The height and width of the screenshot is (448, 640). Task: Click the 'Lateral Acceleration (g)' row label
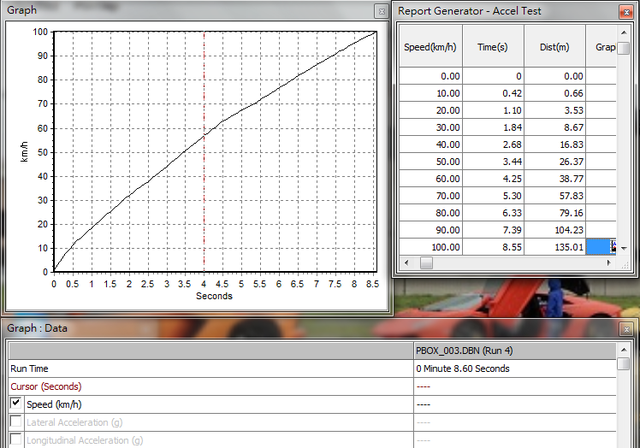point(75,422)
